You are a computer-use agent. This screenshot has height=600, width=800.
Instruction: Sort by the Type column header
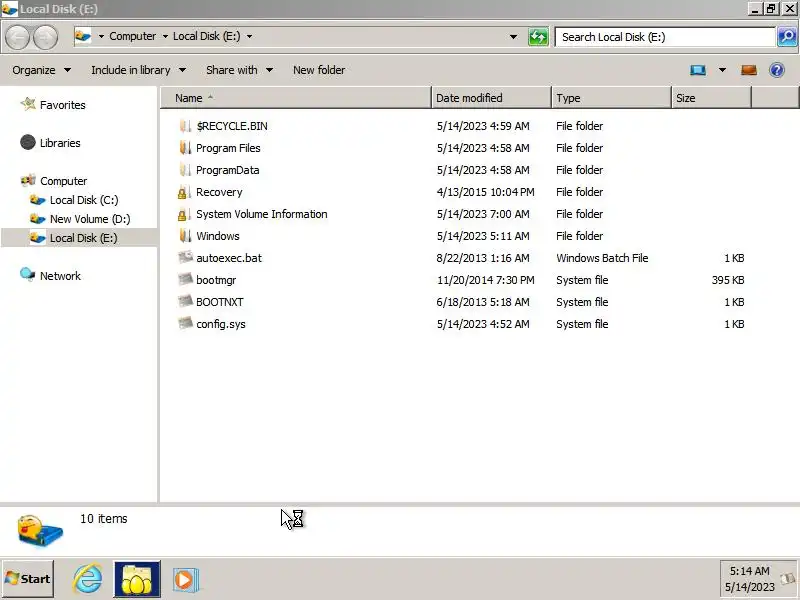tap(611, 98)
